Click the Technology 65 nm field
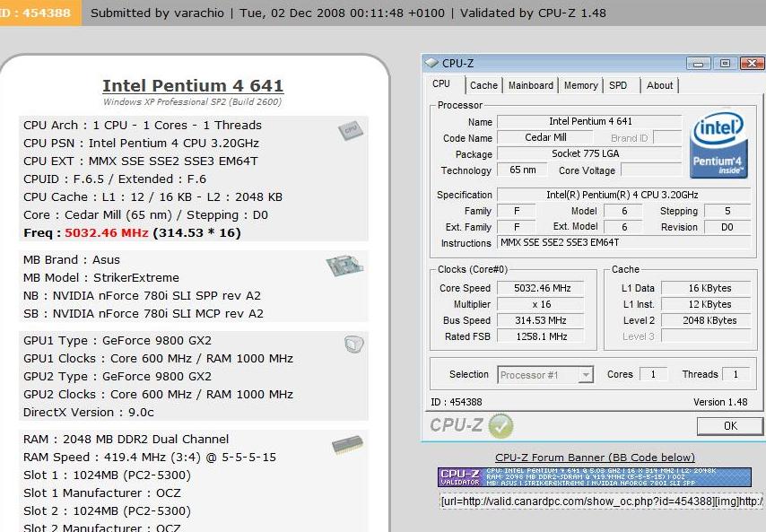766x532 pixels. coord(523,170)
